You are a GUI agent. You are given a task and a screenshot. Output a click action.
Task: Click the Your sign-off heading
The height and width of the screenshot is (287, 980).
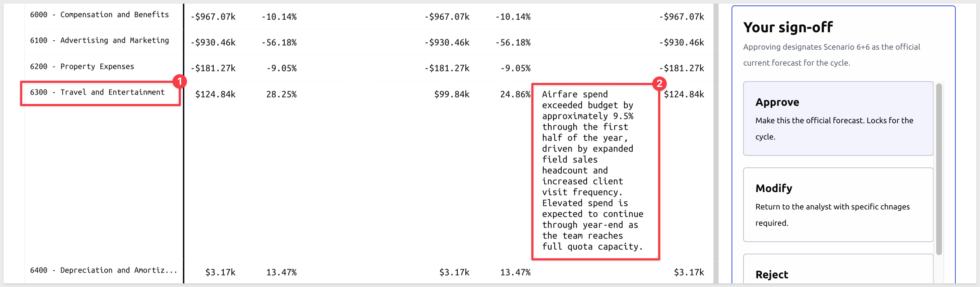[x=788, y=28]
